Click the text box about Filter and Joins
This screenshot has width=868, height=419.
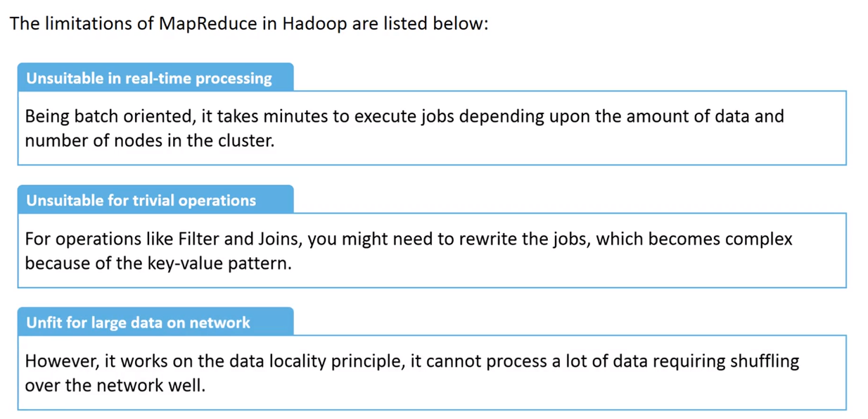[x=432, y=250]
